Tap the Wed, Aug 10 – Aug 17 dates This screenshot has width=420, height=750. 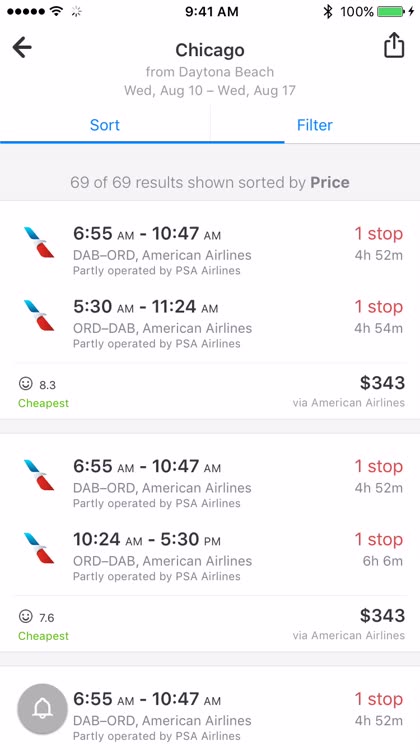[210, 90]
